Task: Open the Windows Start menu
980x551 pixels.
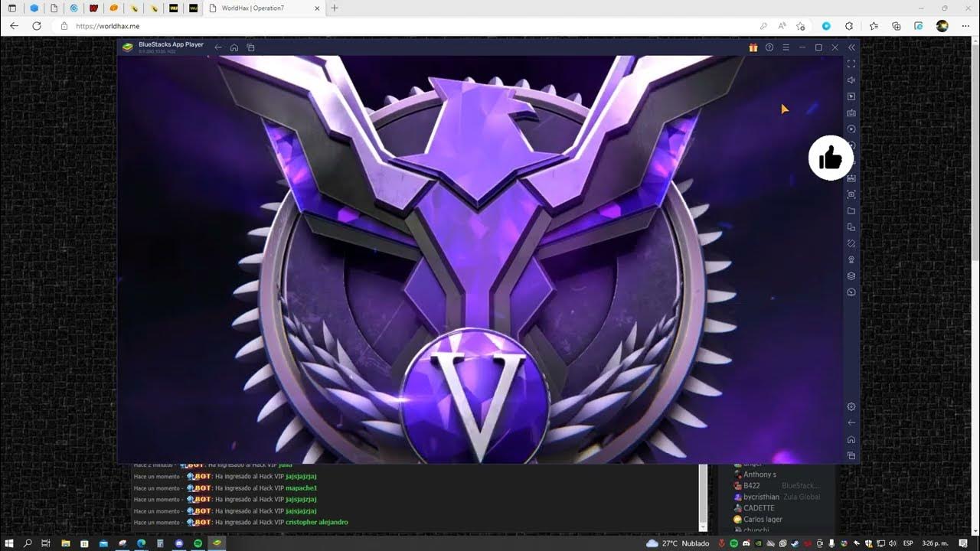Action: pyautogui.click(x=11, y=543)
